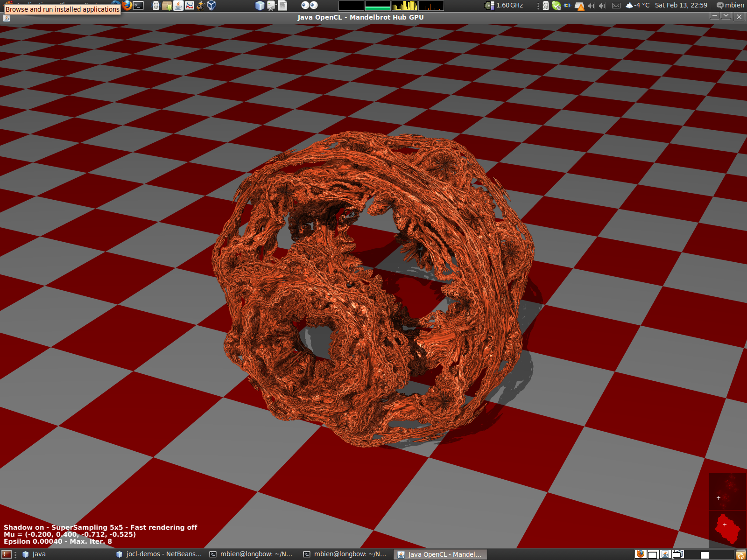This screenshot has height=560, width=747.
Task: Switch to Java OpenCL - Mandel... taskbar item
Action: [440, 554]
